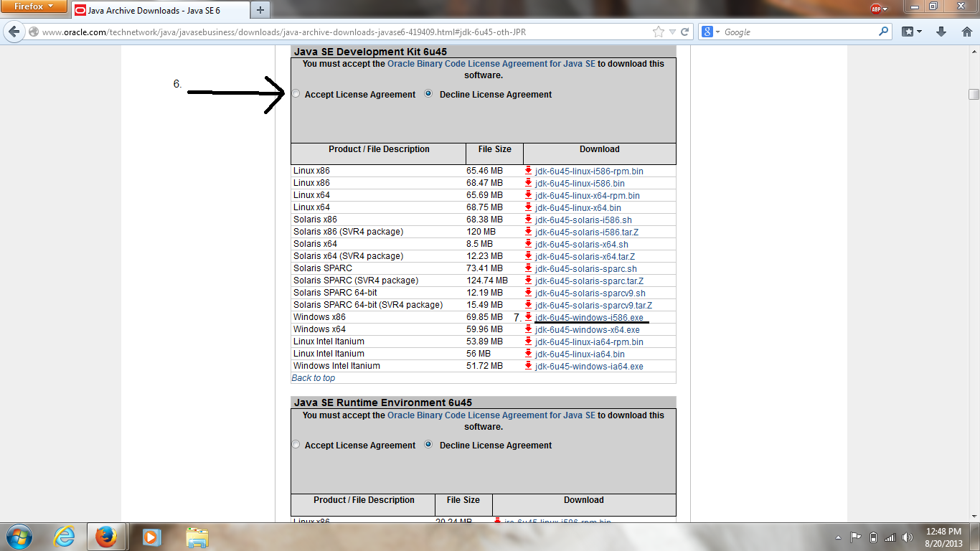Download jdk-6u45-solaris-x64.tar.Z
Viewport: 980px width, 551px height.
pyautogui.click(x=585, y=257)
